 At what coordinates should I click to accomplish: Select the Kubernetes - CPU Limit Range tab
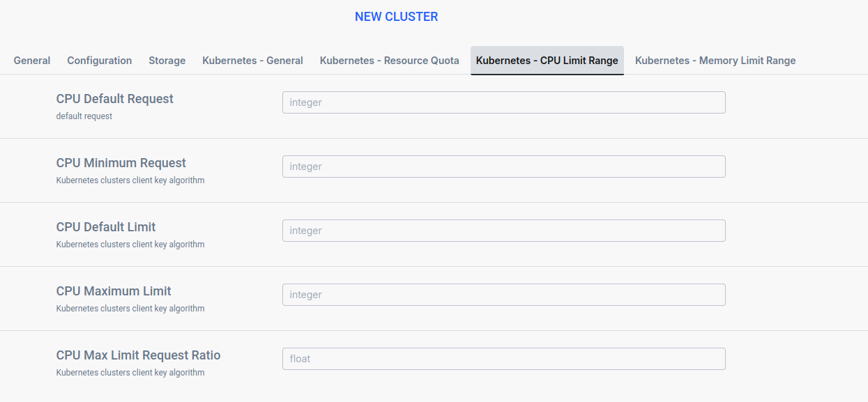point(547,61)
